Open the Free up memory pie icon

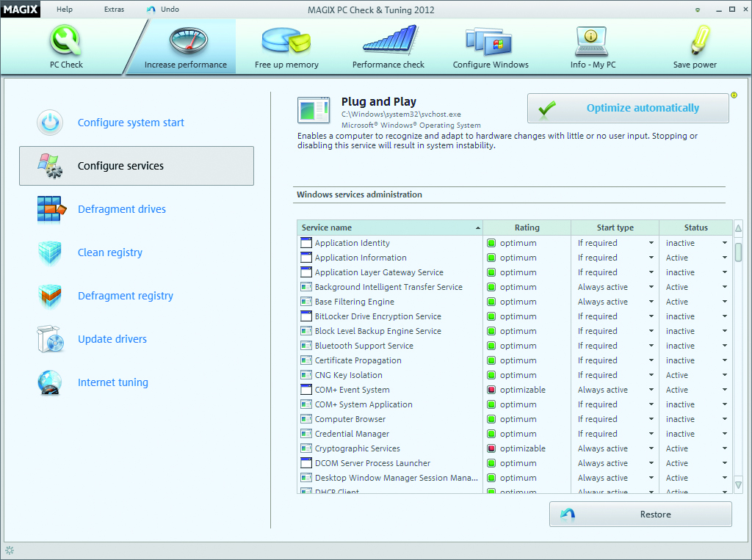click(286, 40)
